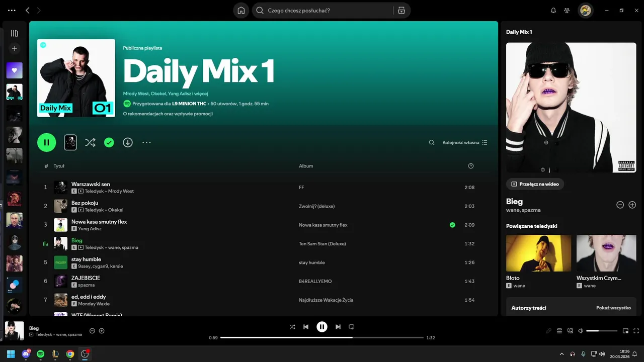Open the lyrics microphone icon
The height and width of the screenshot is (362, 644).
549,331
